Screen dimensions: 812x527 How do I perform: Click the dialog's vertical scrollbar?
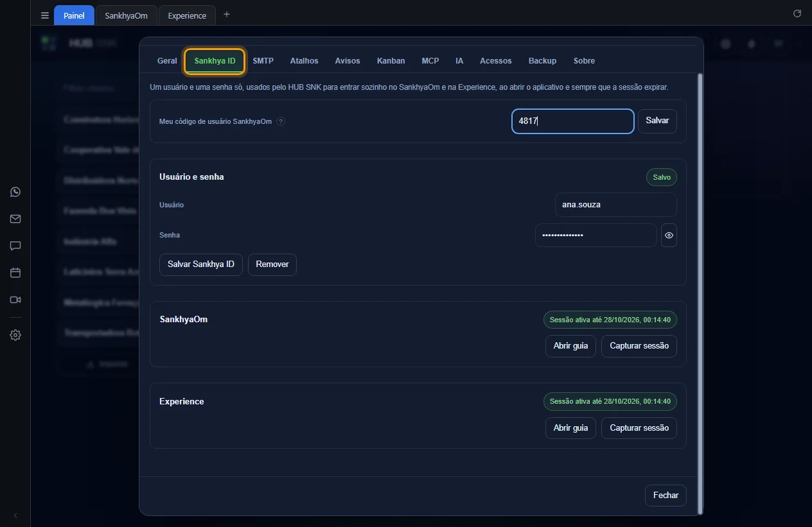700,293
